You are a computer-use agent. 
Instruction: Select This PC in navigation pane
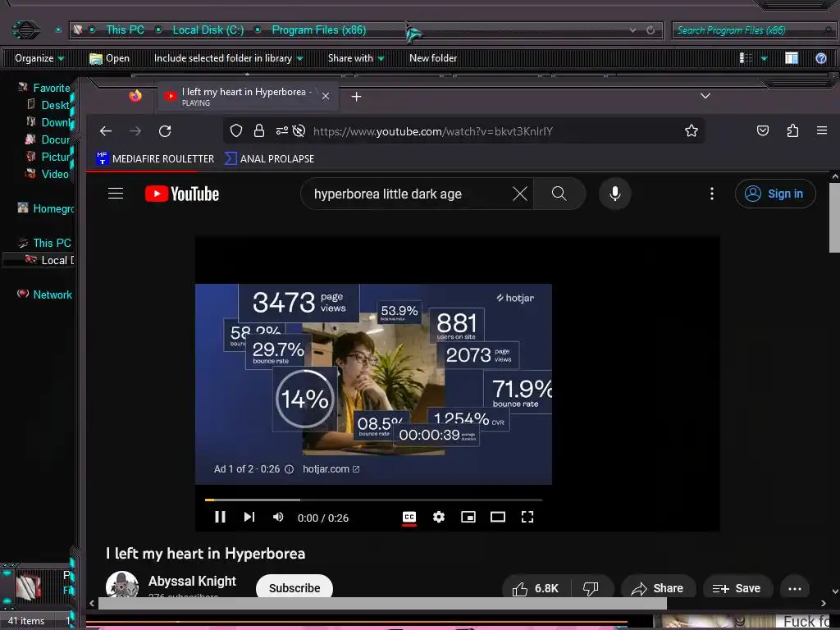(52, 243)
